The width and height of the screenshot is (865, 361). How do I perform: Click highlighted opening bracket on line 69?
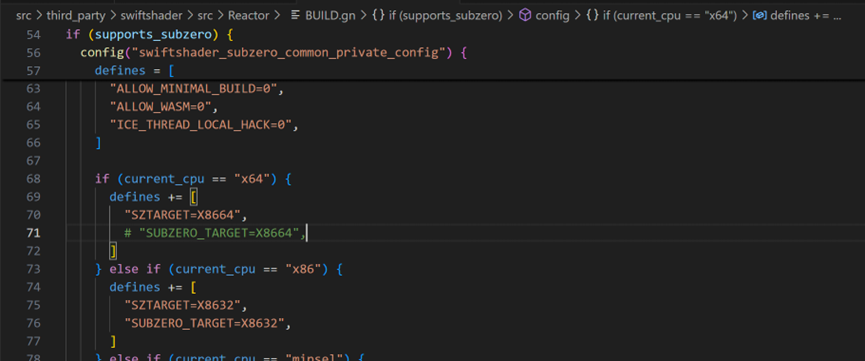point(194,197)
